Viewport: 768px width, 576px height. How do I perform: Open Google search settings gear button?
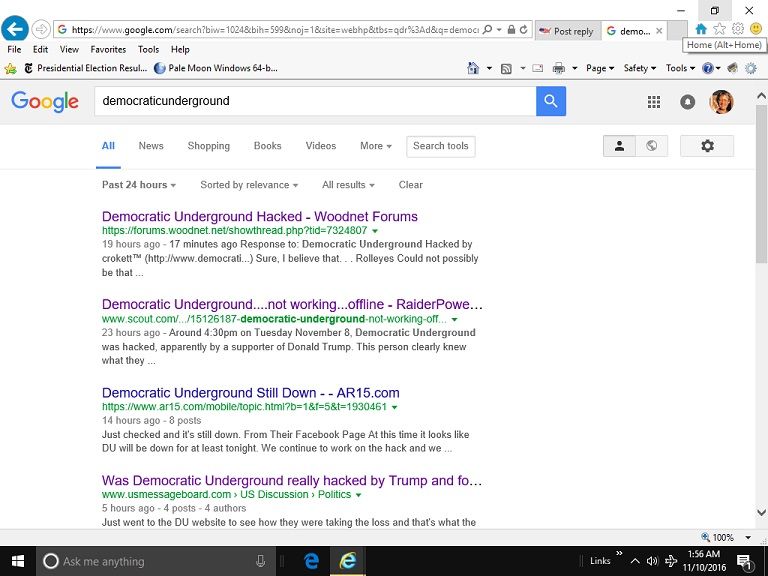coord(707,146)
